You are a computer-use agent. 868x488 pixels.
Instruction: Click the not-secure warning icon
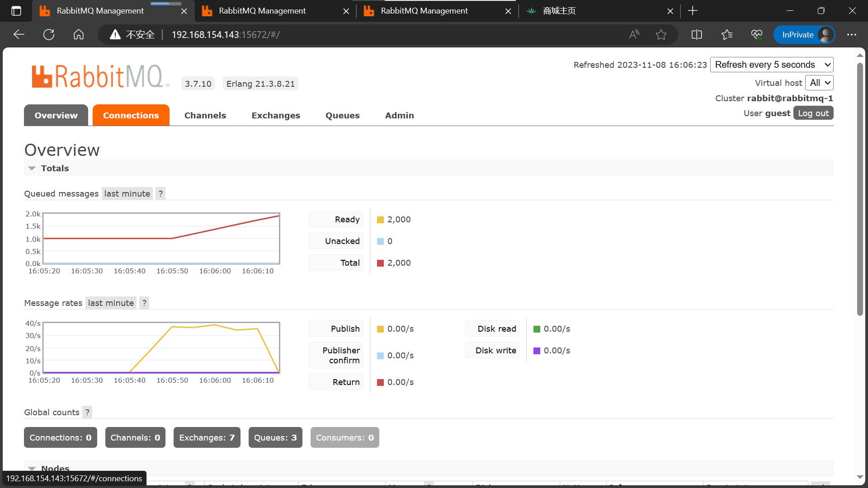pyautogui.click(x=115, y=35)
